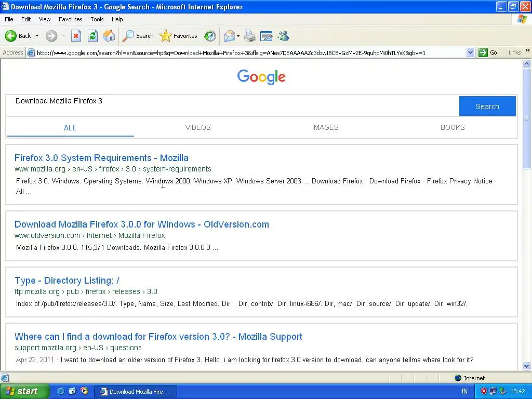Click the Windows flag logo
The width and height of the screenshot is (532, 399).
point(522,19)
